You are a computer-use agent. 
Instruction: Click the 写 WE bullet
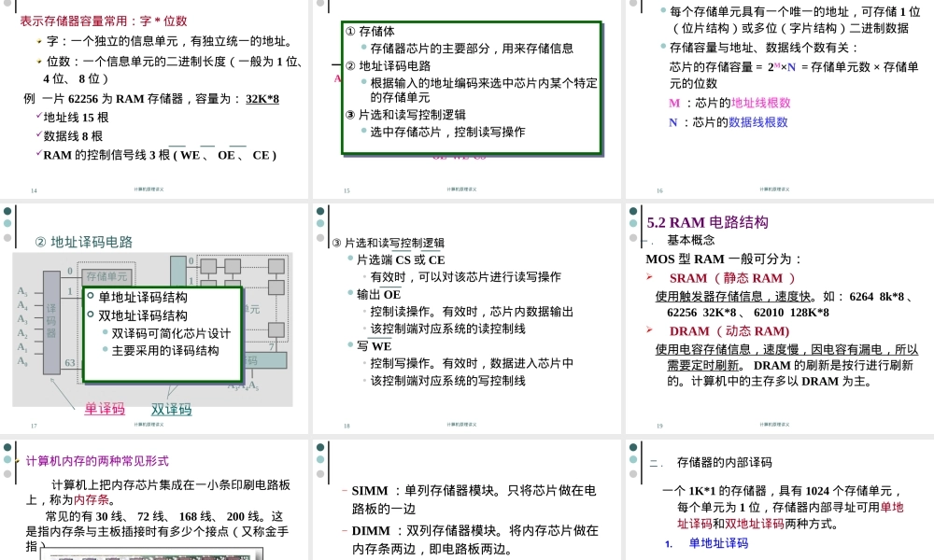coord(375,346)
